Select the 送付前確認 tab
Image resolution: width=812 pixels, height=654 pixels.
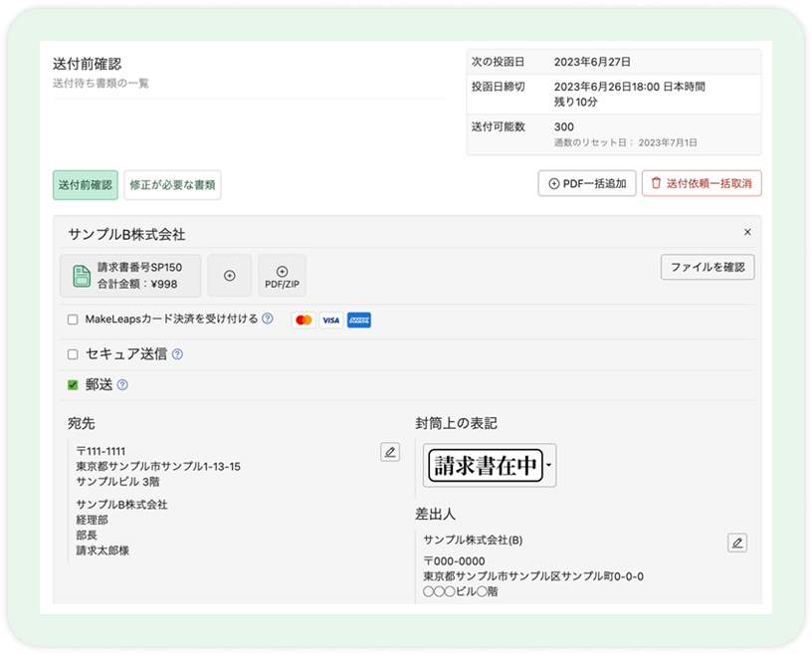(85, 184)
